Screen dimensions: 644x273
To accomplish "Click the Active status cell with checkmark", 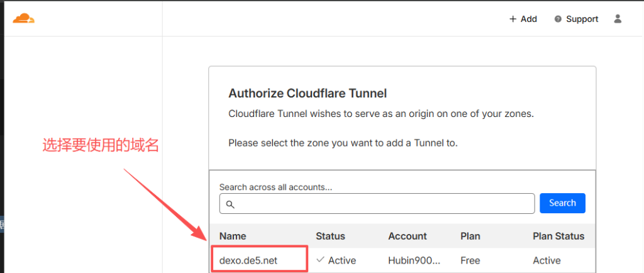I will (336, 260).
